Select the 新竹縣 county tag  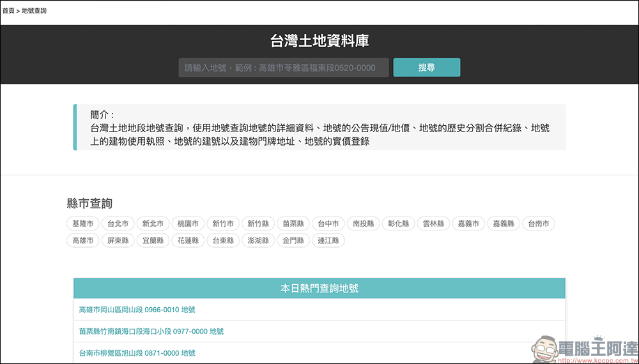(258, 224)
